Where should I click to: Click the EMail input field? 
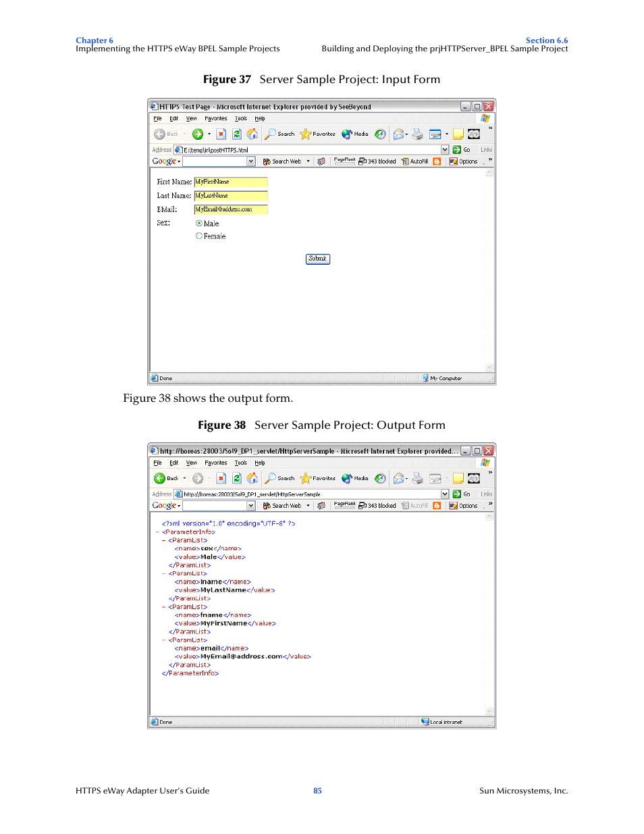(x=231, y=209)
